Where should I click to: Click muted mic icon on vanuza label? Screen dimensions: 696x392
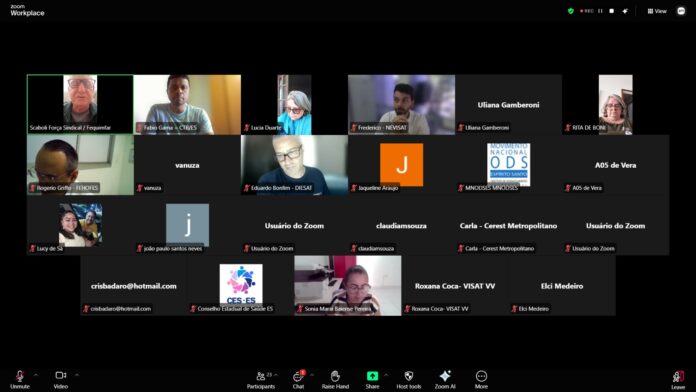click(139, 188)
